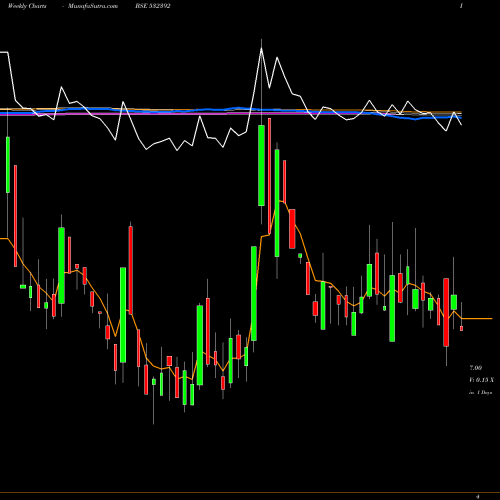
Task: Click the 'Weekly Charts' title text
Action: pyautogui.click(x=27, y=6)
